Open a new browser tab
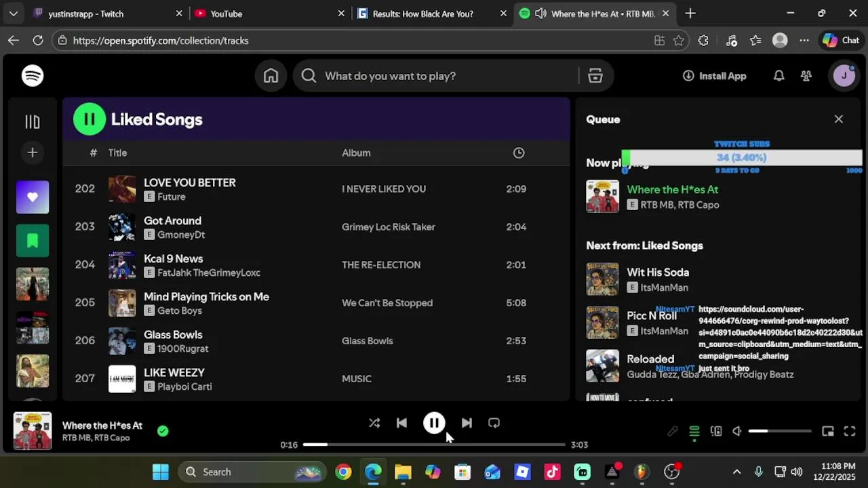This screenshot has width=868, height=488. pos(690,14)
